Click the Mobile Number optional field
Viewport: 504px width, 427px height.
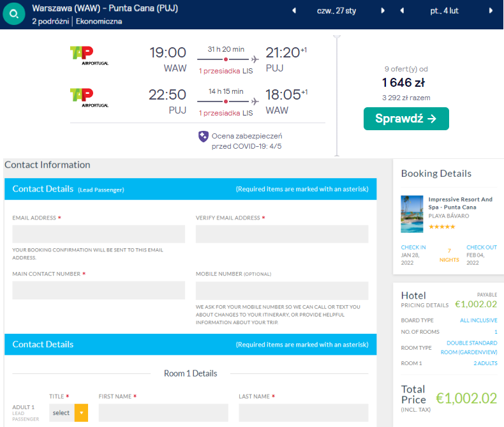282,290
